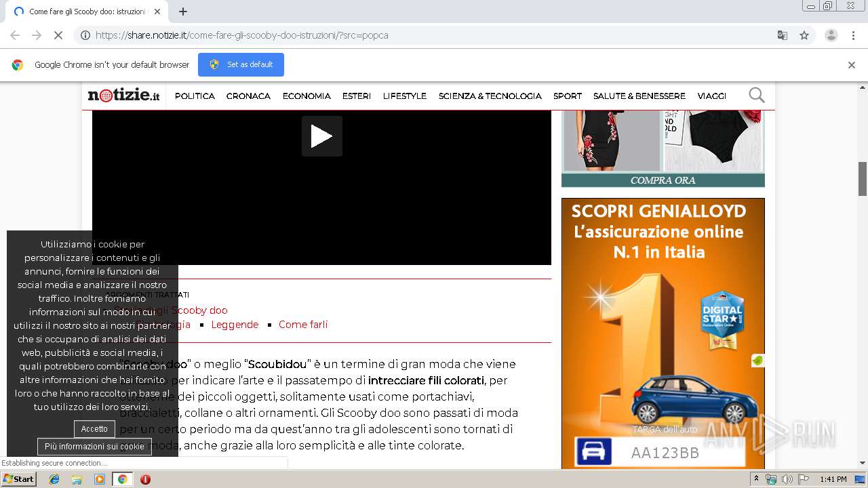The height and width of the screenshot is (488, 868).
Task: Open the volume control in tray
Action: pos(787,479)
